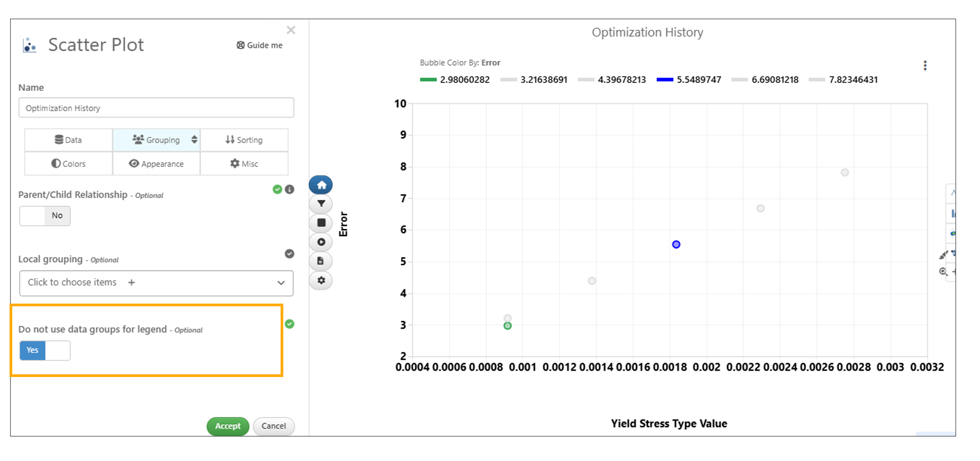
Task: Expand the Local grouping dropdown chevron
Action: point(281,283)
